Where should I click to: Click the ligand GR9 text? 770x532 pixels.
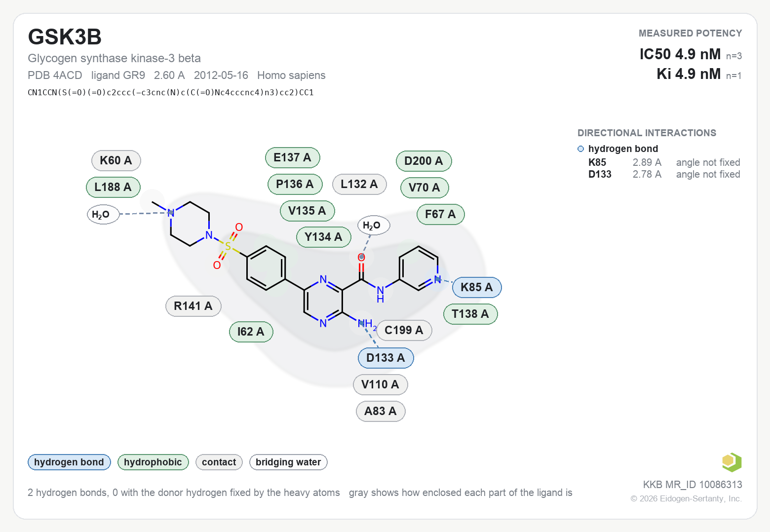(118, 75)
